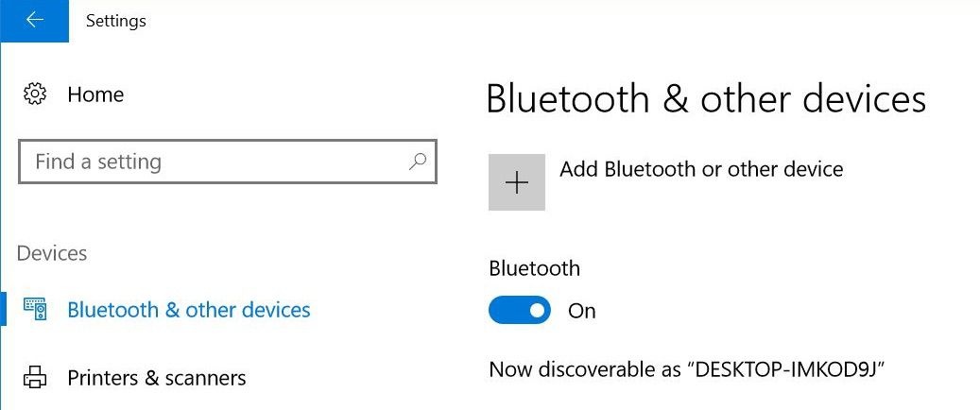Turn off the Bluetooth toggle switch

coord(519,310)
